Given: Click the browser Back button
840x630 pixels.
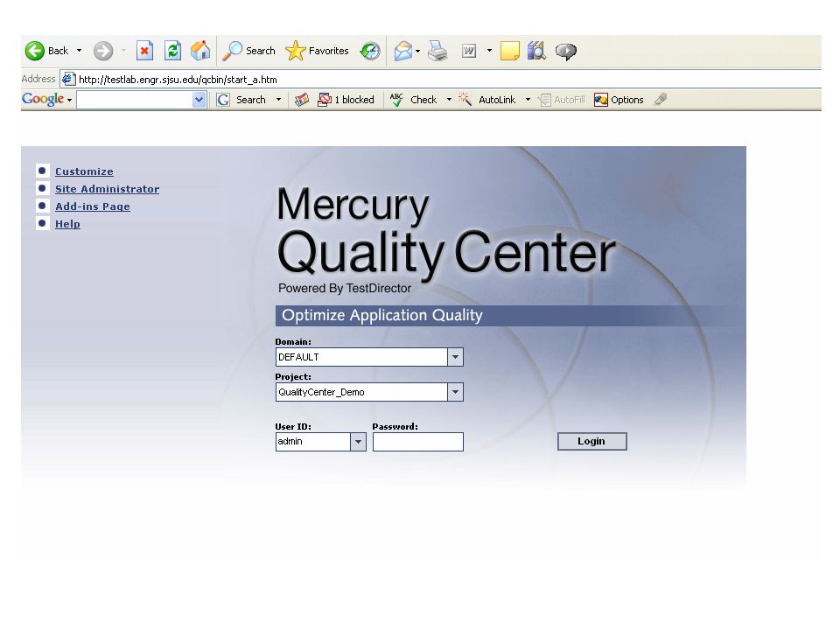Looking at the screenshot, I should (x=46, y=51).
